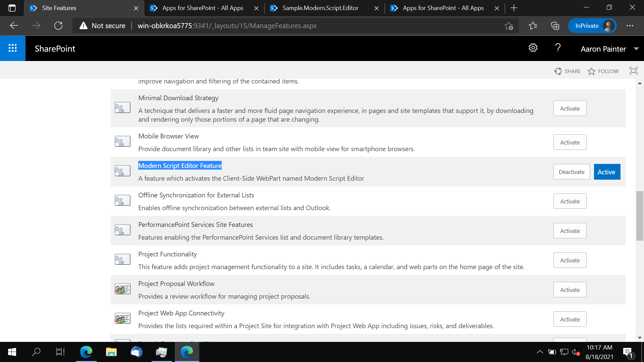
Task: Open the Edge more options menu
Action: point(630,25)
